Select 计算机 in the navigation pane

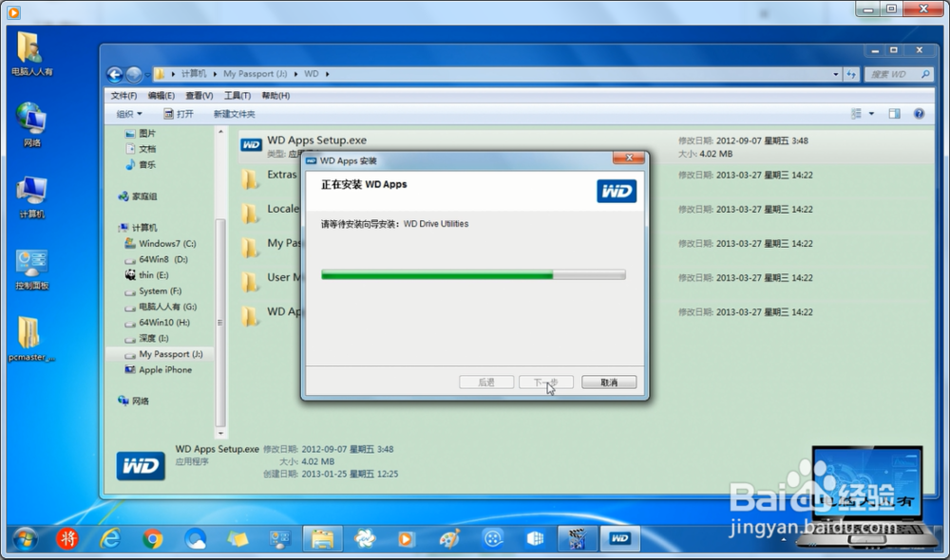(138, 228)
